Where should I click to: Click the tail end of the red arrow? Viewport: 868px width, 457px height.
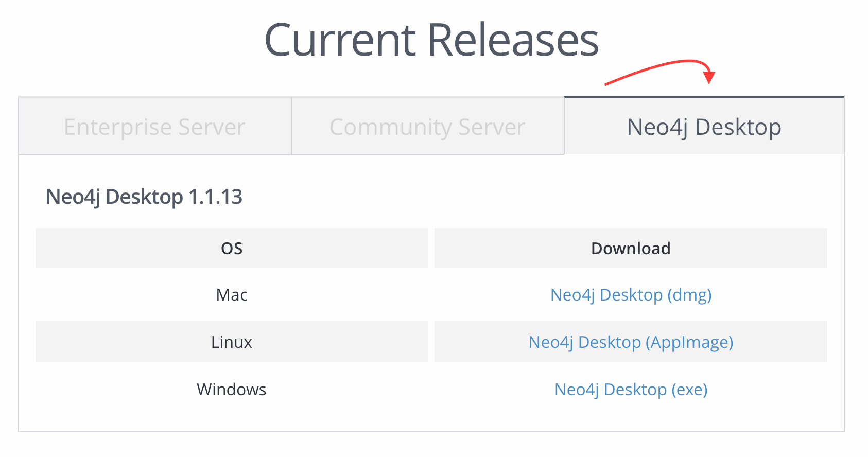[x=607, y=84]
